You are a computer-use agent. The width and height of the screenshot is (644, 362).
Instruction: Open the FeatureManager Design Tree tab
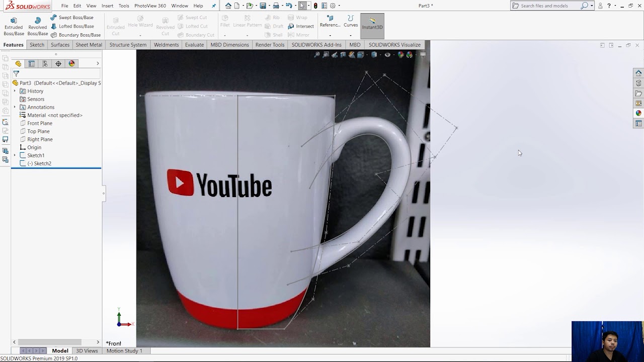pos(18,63)
